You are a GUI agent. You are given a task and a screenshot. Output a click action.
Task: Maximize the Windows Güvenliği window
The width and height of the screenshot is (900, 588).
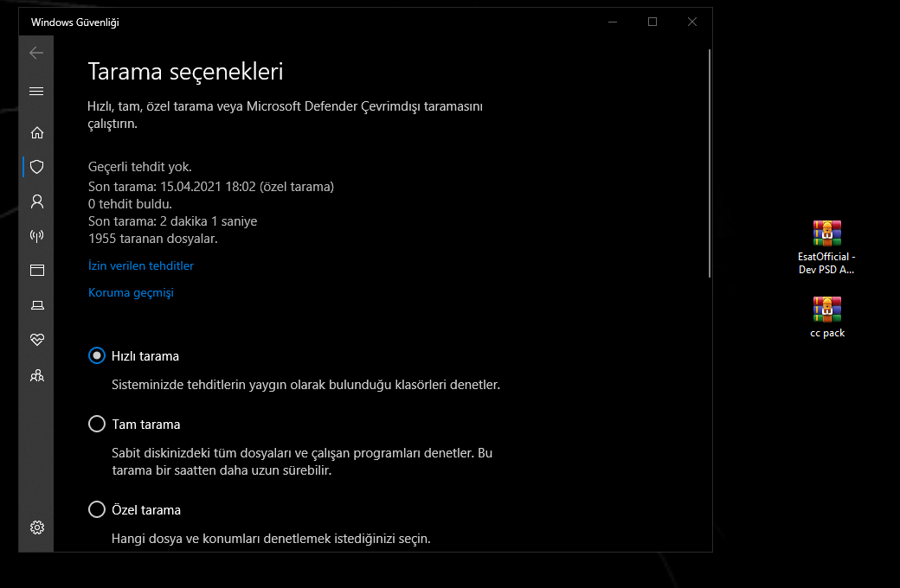pos(652,22)
